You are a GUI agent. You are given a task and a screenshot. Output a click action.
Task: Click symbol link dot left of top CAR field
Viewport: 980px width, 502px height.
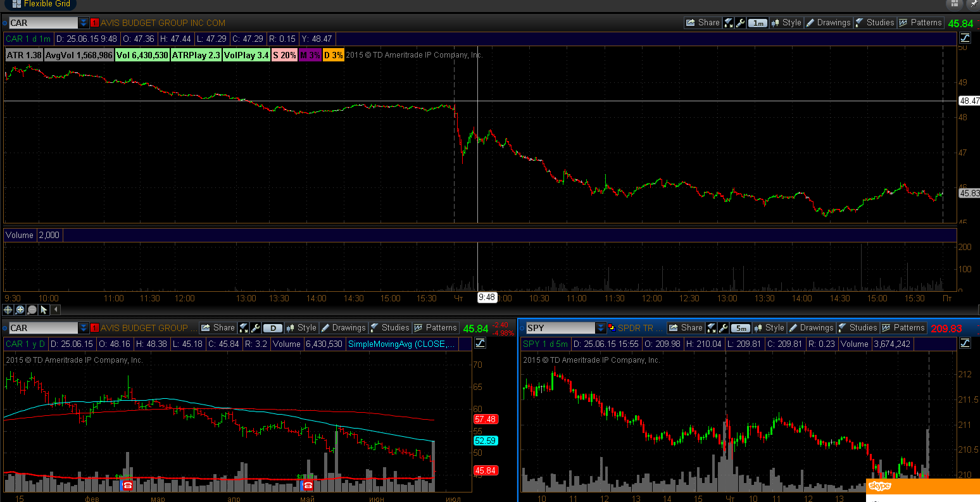(4, 23)
